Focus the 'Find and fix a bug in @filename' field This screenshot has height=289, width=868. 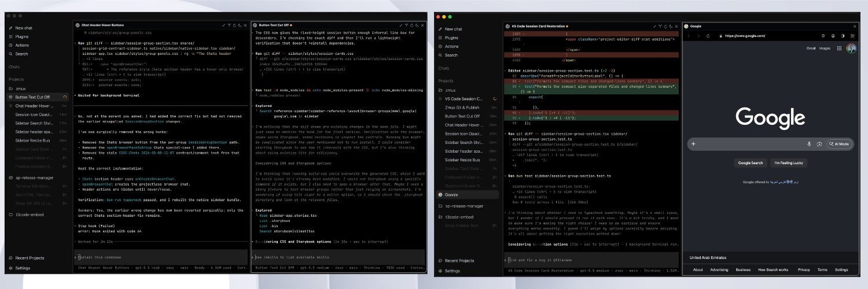click(x=593, y=260)
